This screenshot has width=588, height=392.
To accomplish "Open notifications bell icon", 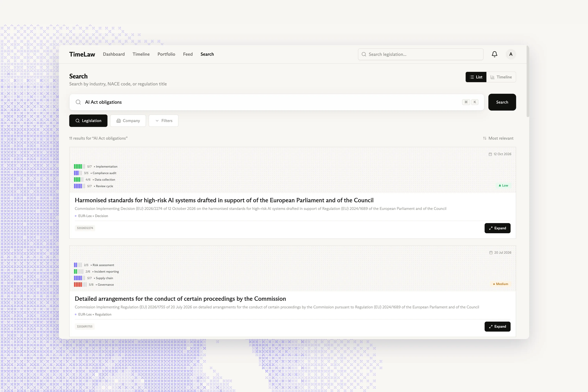I will [x=494, y=54].
